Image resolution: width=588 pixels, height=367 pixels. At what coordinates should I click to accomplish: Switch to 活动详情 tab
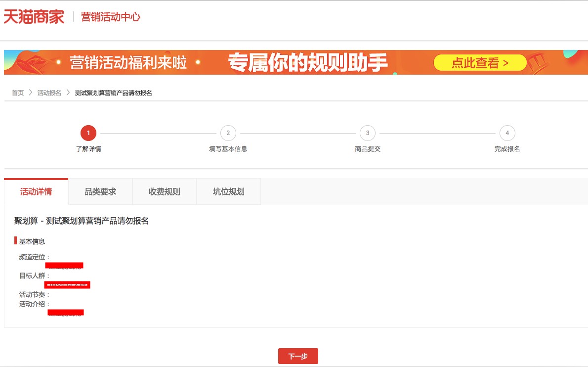pos(36,192)
